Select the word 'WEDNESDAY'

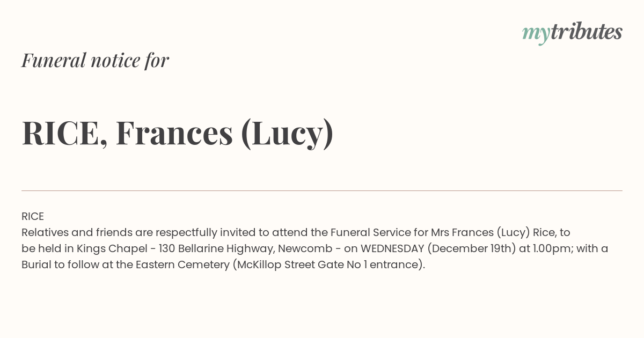(x=392, y=248)
